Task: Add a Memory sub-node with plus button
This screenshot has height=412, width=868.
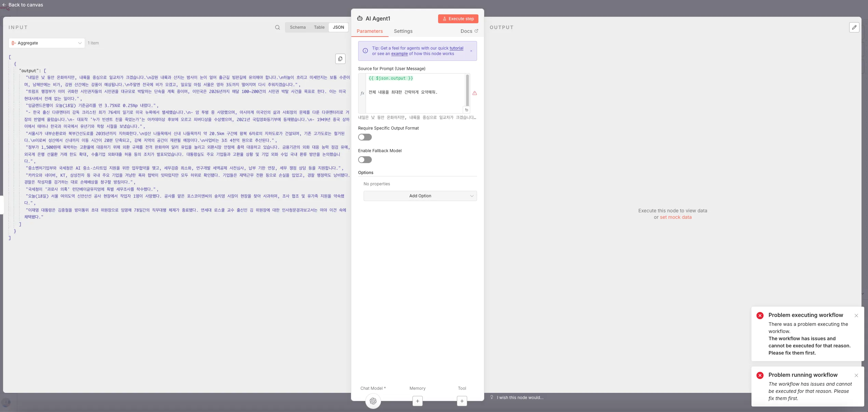Action: pos(417,401)
